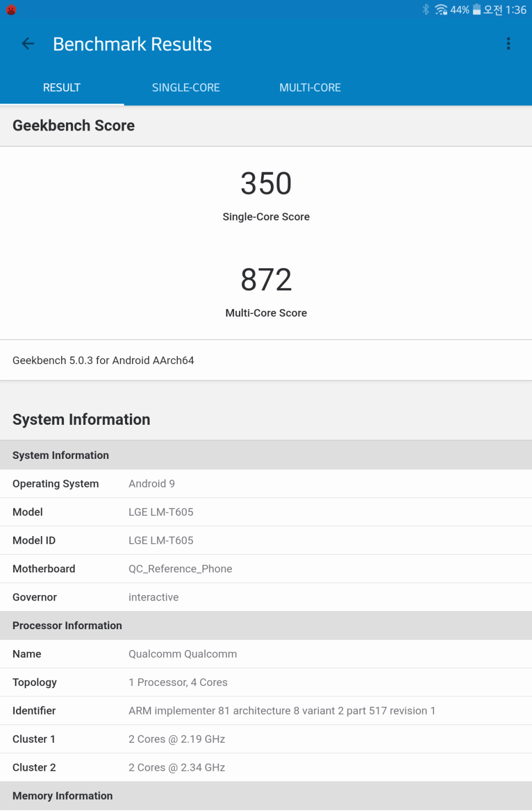Select the 1 Processor, 4 Cores value
The width and height of the screenshot is (532, 811).
(178, 683)
